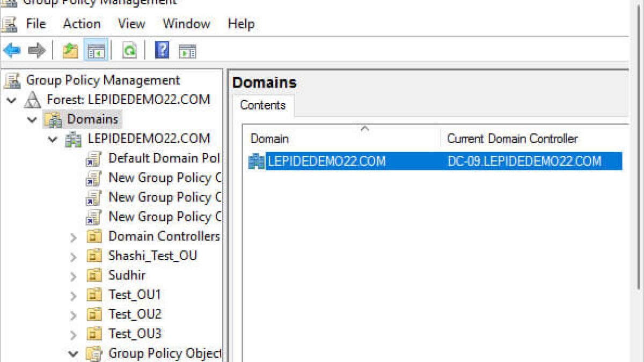This screenshot has width=644, height=362.
Task: Select Test_OU3 label in tree
Action: coord(135,334)
